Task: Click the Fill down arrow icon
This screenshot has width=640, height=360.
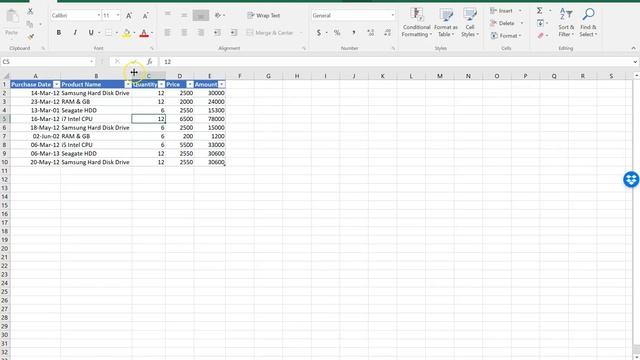Action: tap(540, 23)
